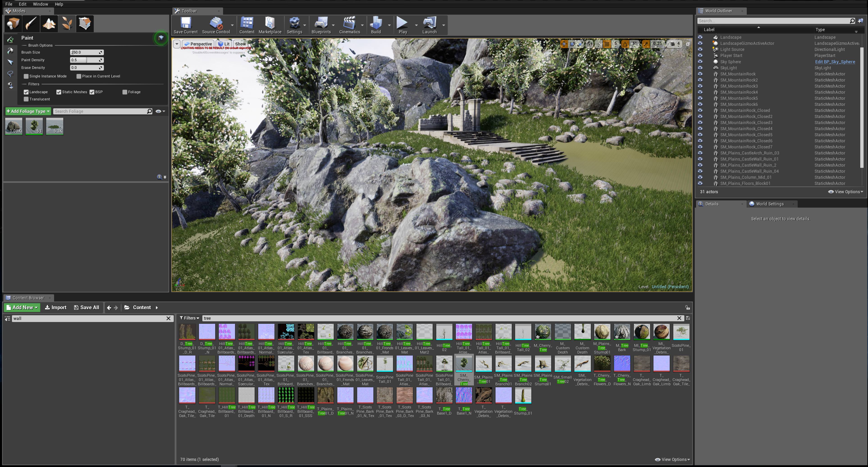This screenshot has height=467, width=868.
Task: Open Add Foliage Type dropdown
Action: 28,111
